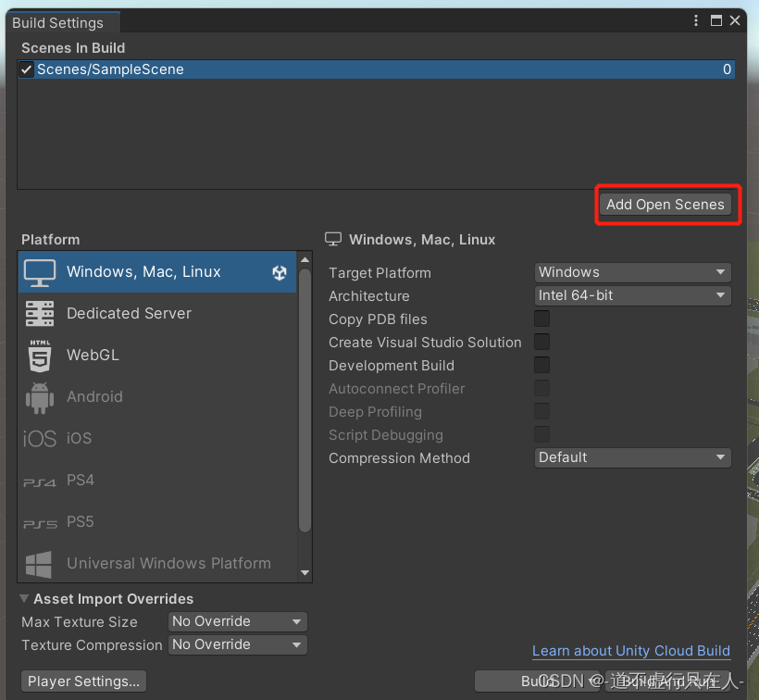Maximize the Build Settings window
759x700 pixels.
coord(715,20)
